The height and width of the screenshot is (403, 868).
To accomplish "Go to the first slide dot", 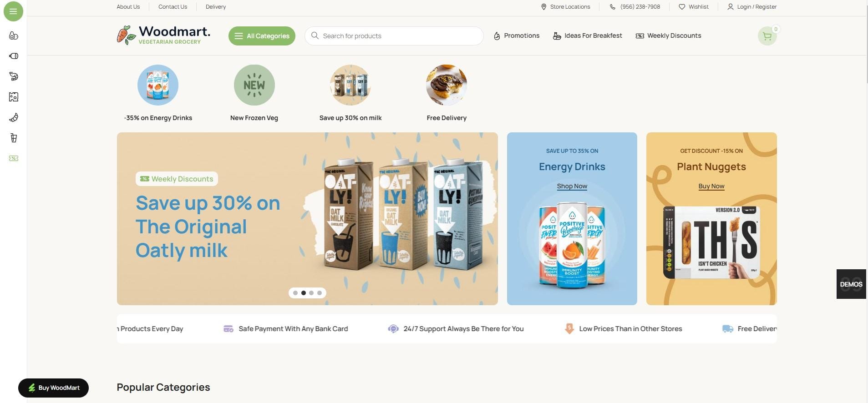I will tap(295, 293).
